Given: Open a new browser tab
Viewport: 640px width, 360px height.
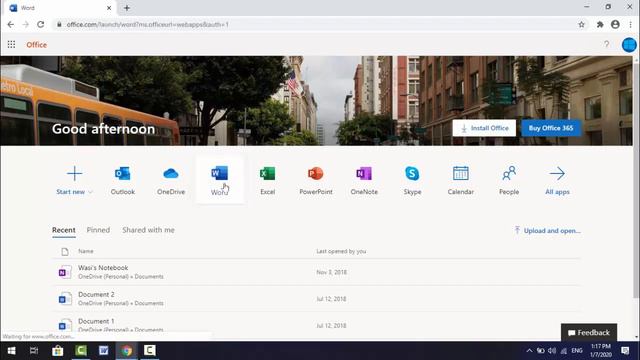Looking at the screenshot, I should click(127, 8).
